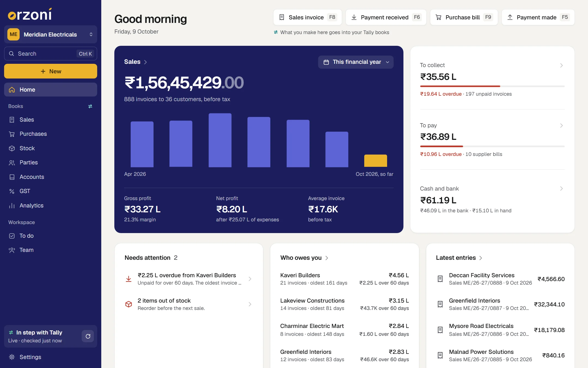The image size is (588, 368).
Task: Click the yellow New button
Action: tap(51, 71)
